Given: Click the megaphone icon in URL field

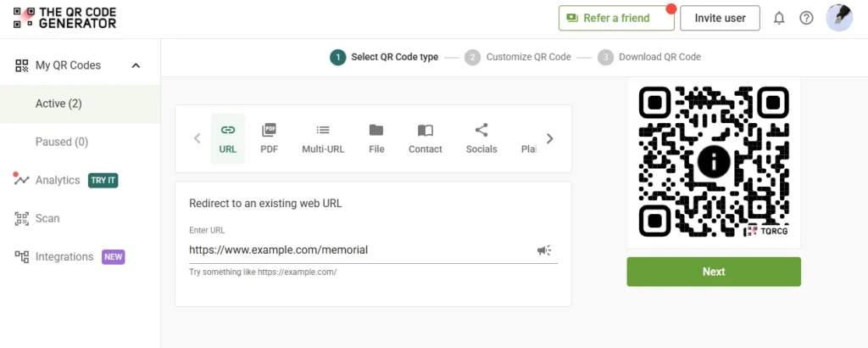Looking at the screenshot, I should point(543,250).
